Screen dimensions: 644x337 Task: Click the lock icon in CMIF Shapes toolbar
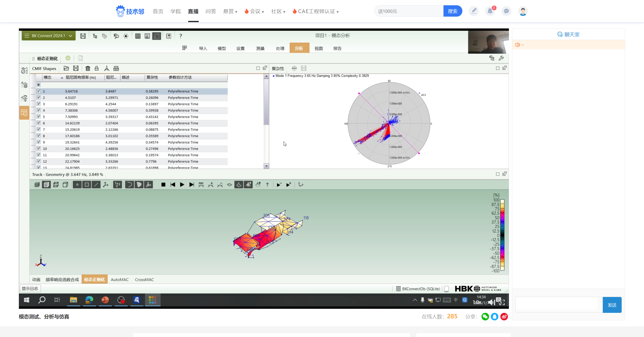click(97, 68)
